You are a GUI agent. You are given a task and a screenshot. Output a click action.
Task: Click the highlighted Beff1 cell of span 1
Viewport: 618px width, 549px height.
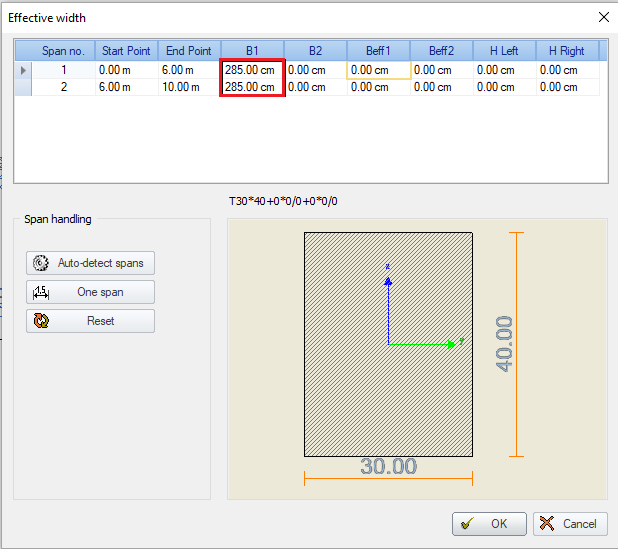pos(379,70)
